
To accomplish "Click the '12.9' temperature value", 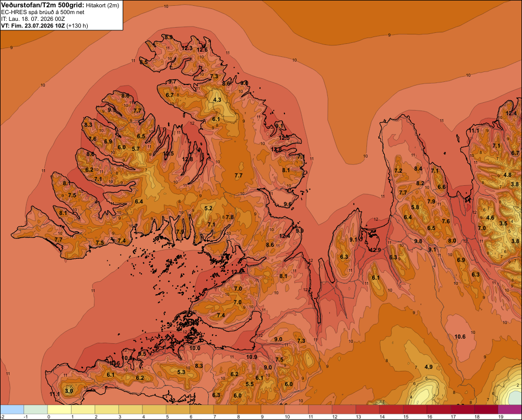I will 375,250.
